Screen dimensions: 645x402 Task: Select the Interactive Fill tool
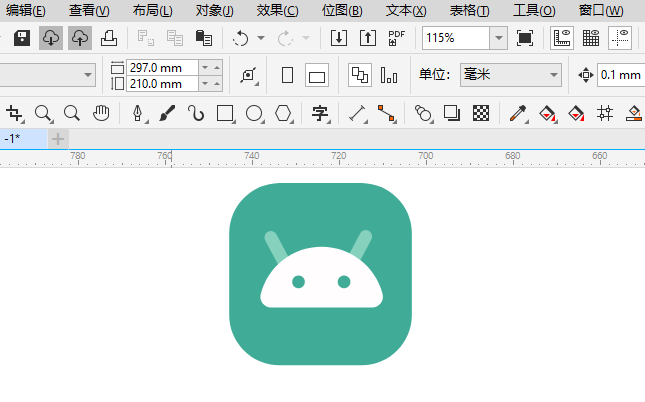point(548,113)
